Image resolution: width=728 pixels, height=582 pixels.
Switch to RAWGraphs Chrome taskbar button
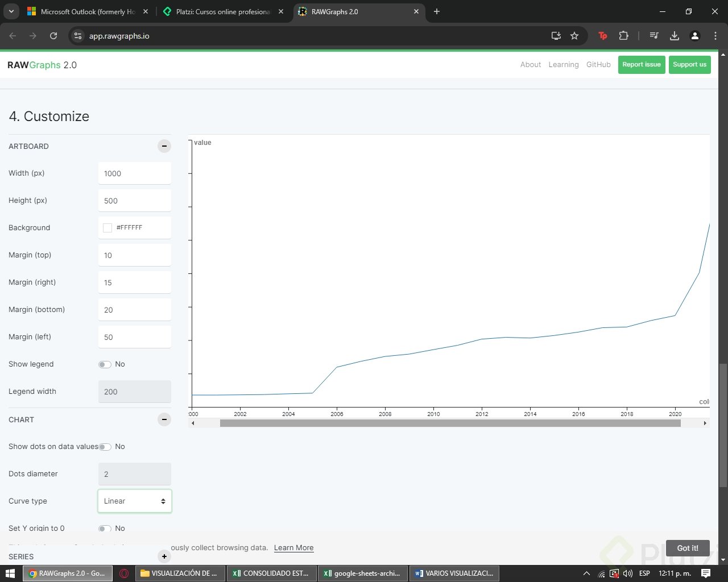(x=68, y=573)
